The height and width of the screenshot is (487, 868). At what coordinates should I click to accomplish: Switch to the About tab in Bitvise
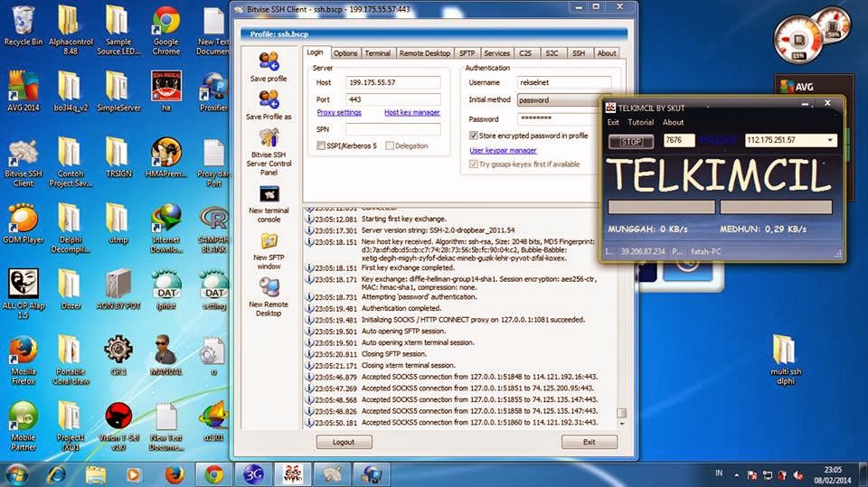pos(607,53)
